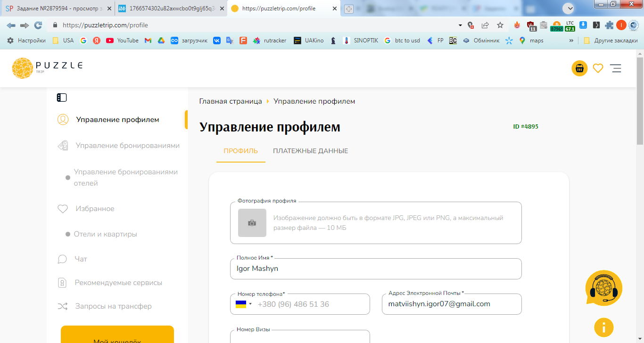Toggle the sidebar collapse icon
644x343 pixels.
pyautogui.click(x=62, y=98)
